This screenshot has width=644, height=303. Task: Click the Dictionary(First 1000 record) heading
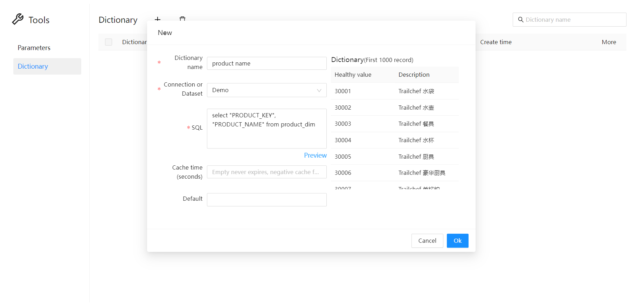[x=372, y=60]
